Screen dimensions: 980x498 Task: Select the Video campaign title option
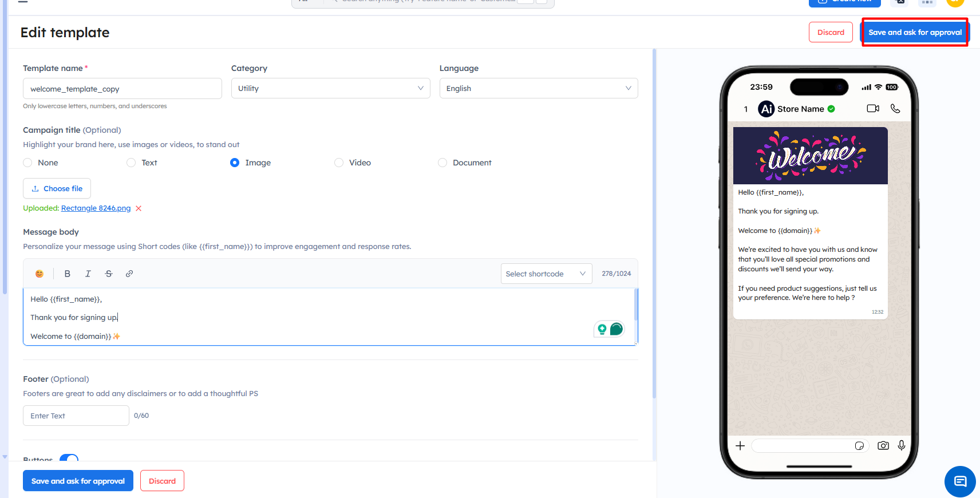click(339, 163)
